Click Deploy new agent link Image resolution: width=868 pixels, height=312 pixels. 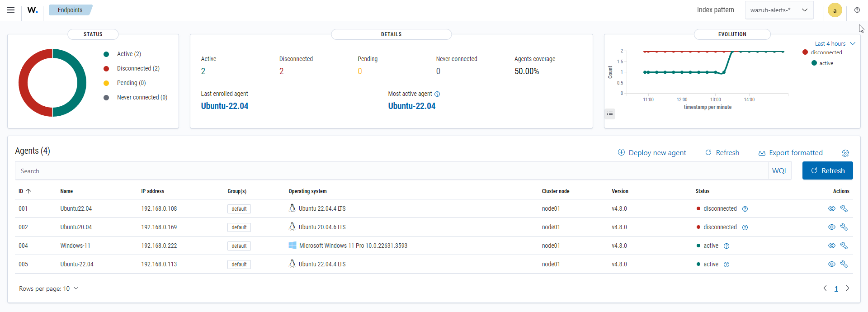(652, 153)
